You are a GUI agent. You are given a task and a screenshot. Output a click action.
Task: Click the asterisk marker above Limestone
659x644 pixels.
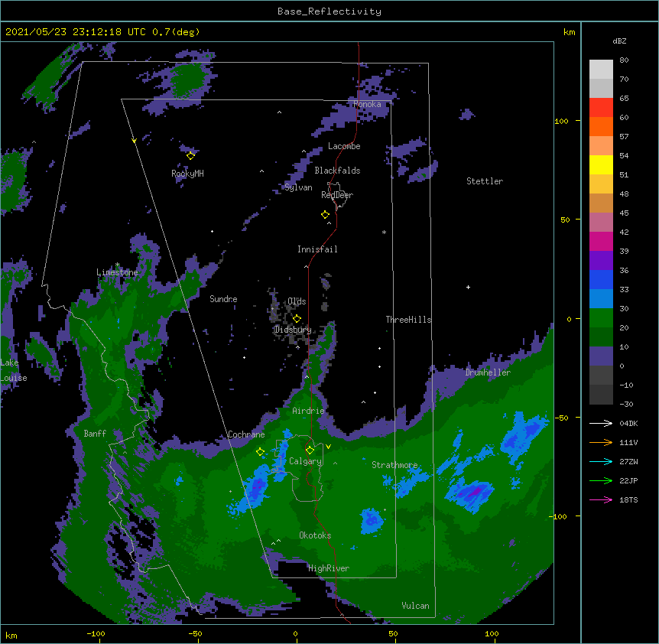click(117, 265)
